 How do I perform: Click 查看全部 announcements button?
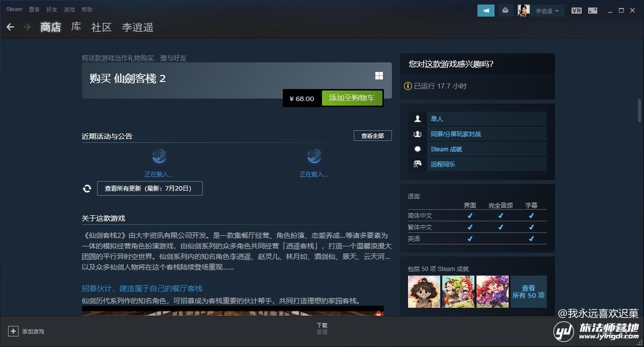[x=372, y=136]
